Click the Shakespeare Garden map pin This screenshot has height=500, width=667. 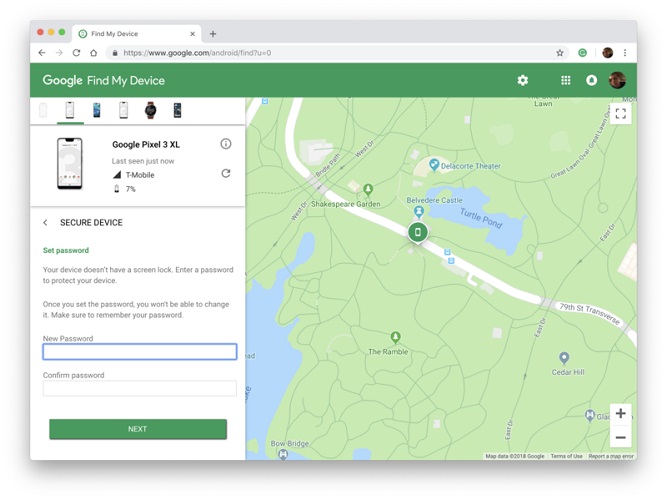click(x=368, y=189)
